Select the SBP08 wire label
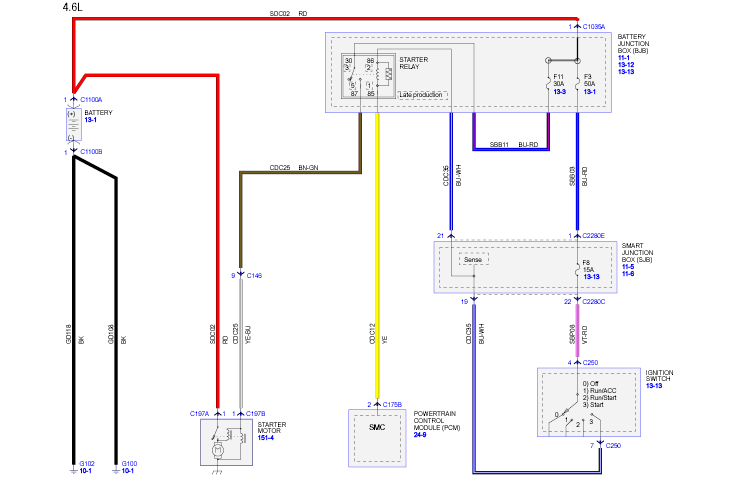The image size is (753, 484). tap(572, 334)
